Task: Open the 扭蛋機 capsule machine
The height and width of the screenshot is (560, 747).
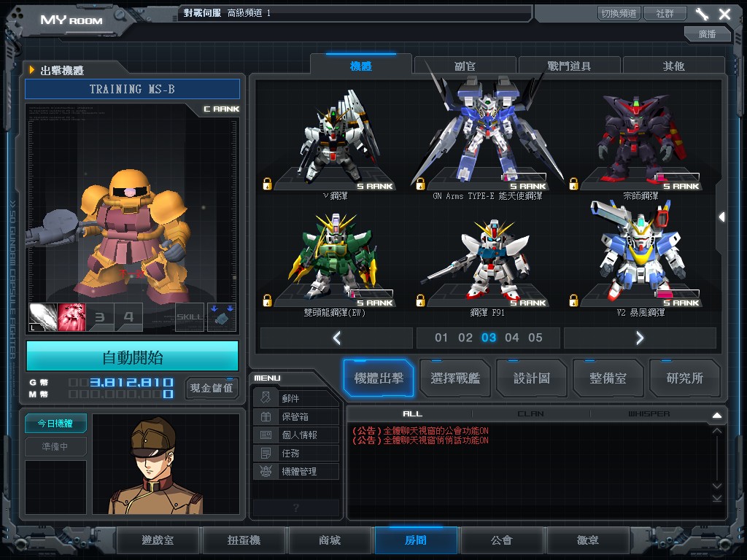Action: pyautogui.click(x=244, y=540)
